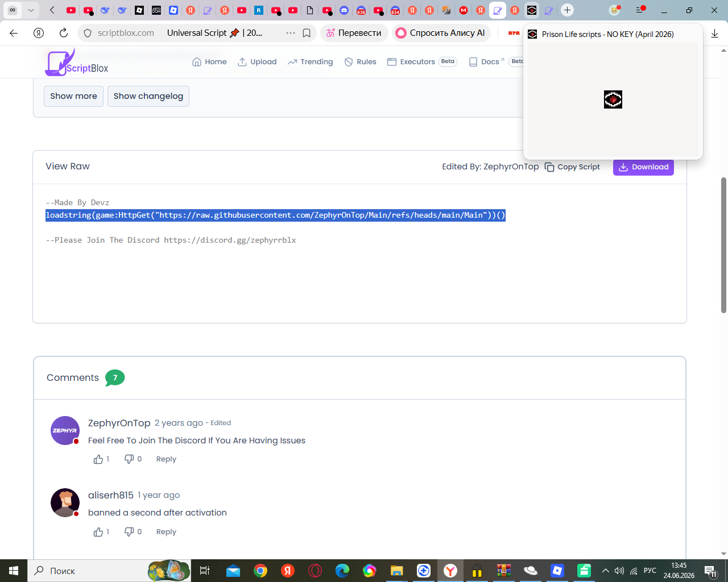Screen dimensions: 728x582
Task: Switch to the blank document tab
Action: (x=310, y=10)
